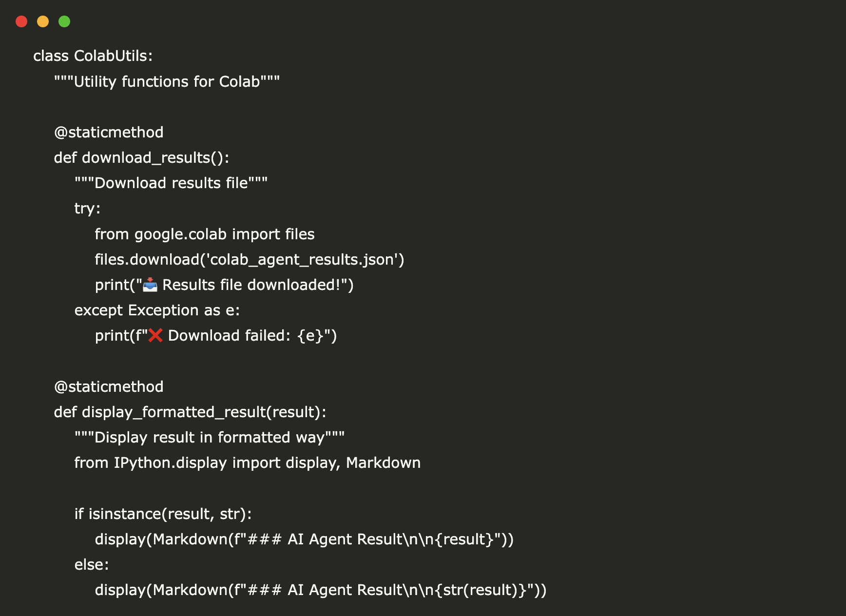This screenshot has height=616, width=846.
Task: Click the "Download results file" docstring
Action: [171, 183]
